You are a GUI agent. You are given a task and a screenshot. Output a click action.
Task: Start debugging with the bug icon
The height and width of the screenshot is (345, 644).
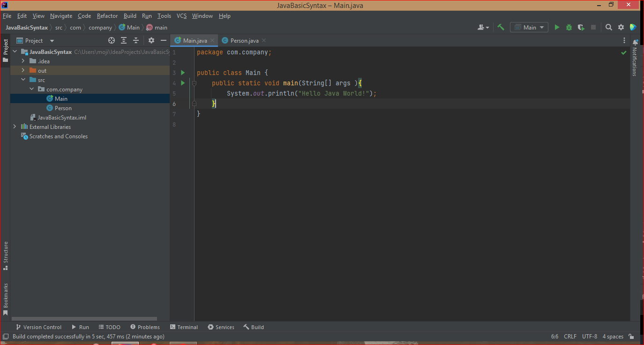click(x=569, y=27)
